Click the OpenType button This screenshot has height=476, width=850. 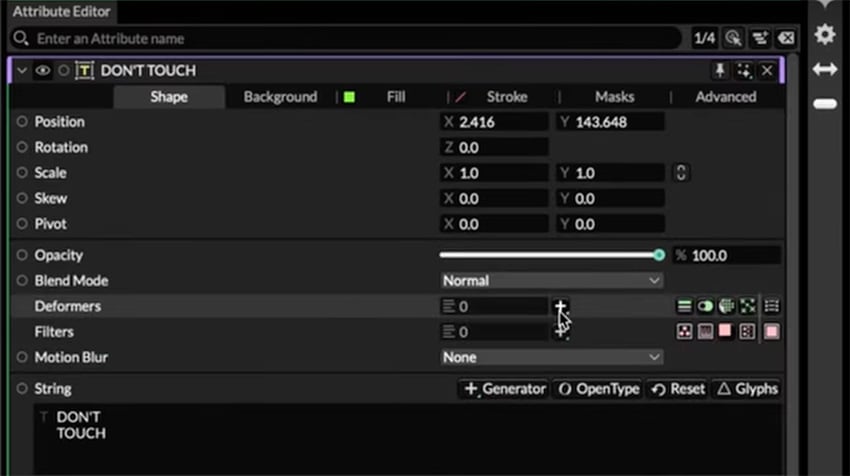[x=598, y=389]
